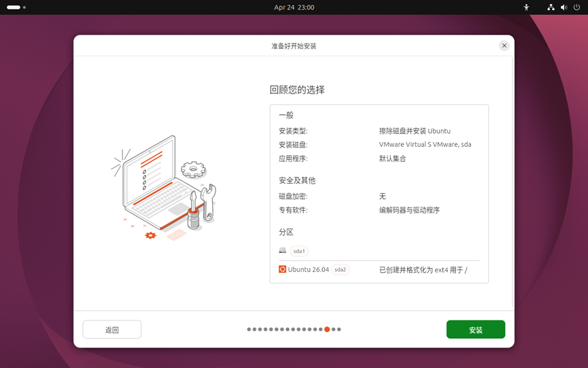Screen dimensions: 588x368
Task: Open the activities workspace indicator
Action: (x=16, y=7)
